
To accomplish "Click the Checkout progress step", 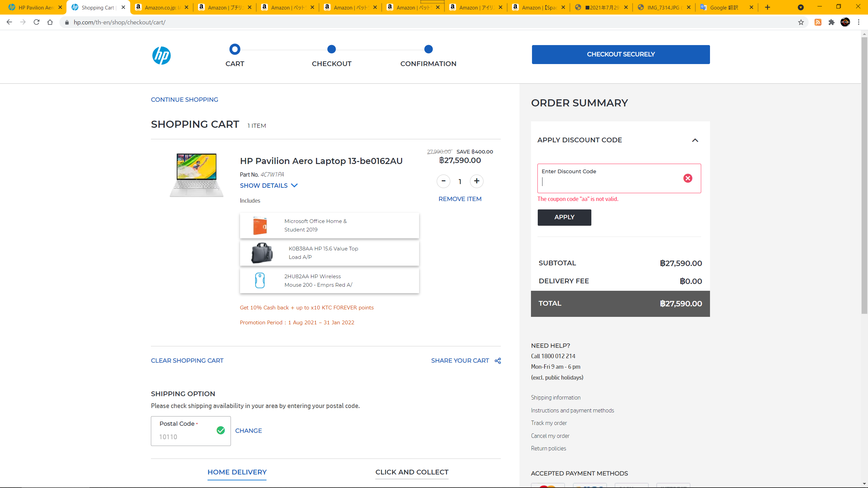I will (332, 56).
